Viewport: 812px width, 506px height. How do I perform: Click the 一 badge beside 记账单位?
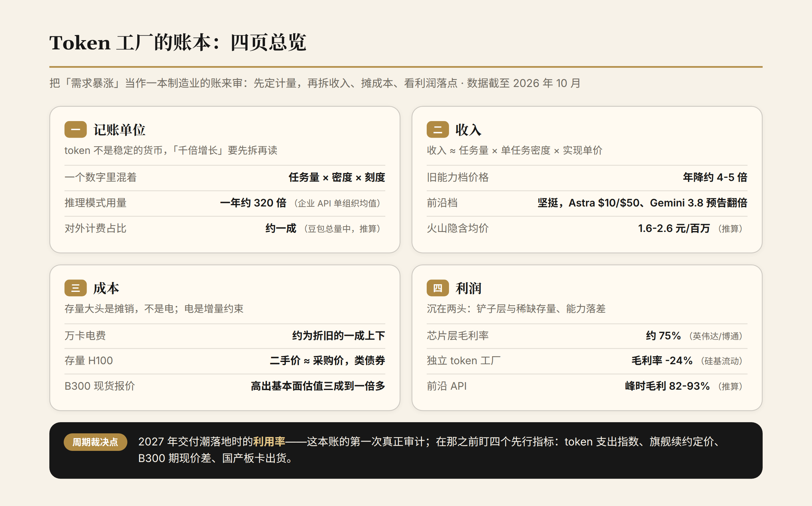pos(75,129)
